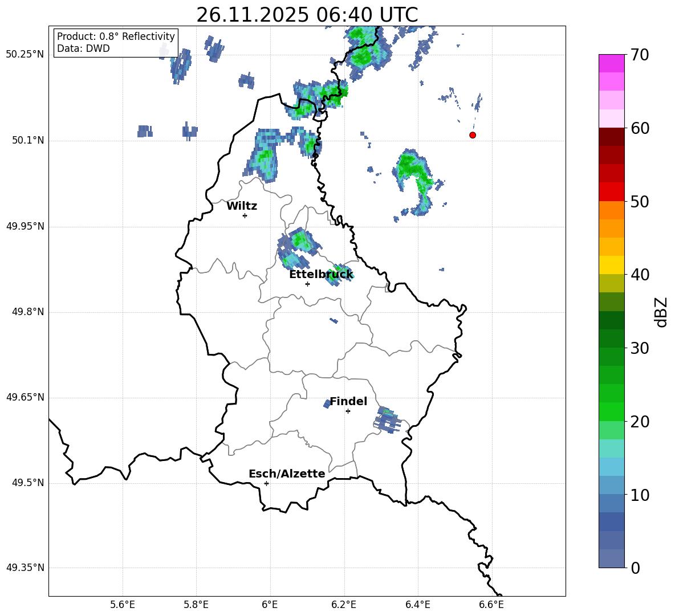Pick the dark maroon colorbar segment below 60
The image size is (675, 616).
click(x=612, y=137)
